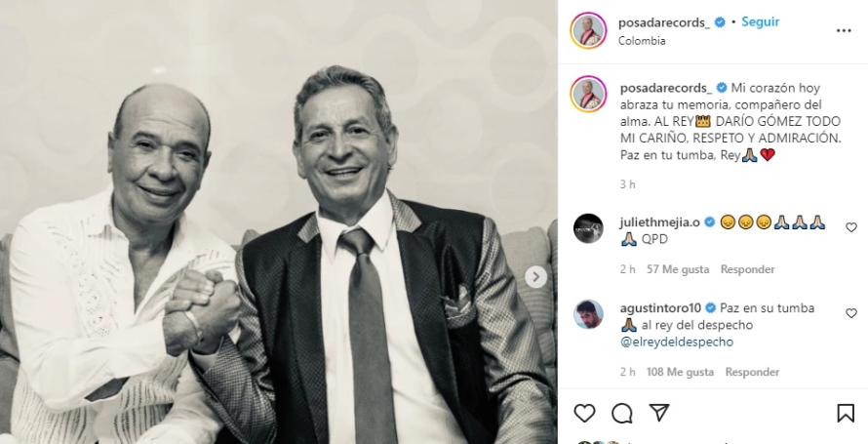868x444 pixels.
Task: Reply to juliethmejia.o's comment
Action: [747, 269]
